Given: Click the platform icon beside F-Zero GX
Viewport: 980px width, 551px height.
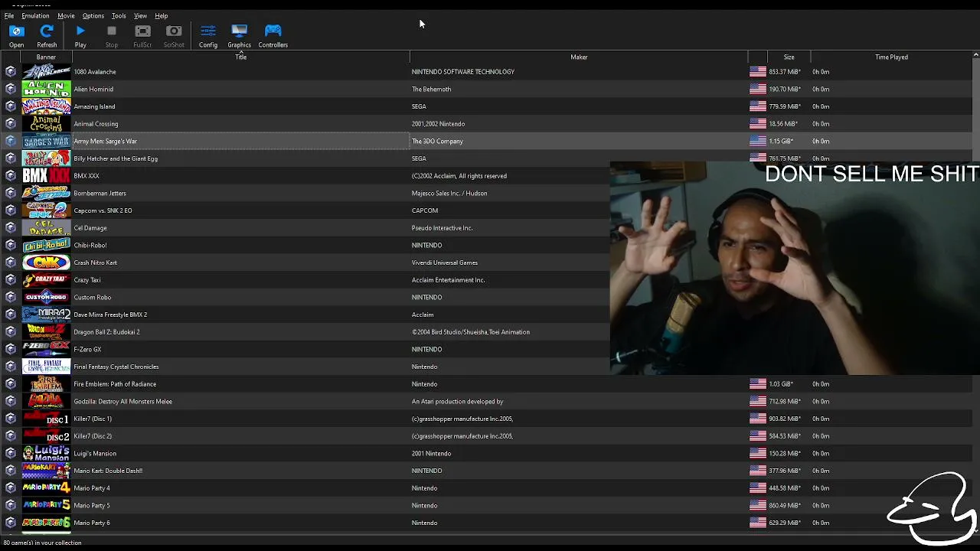Looking at the screenshot, I should point(11,350).
